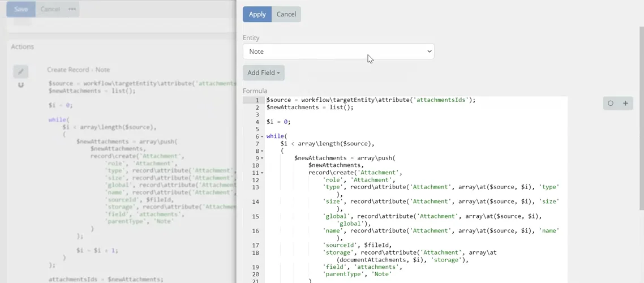Click the dimmed Cancel button in background

pos(50,9)
